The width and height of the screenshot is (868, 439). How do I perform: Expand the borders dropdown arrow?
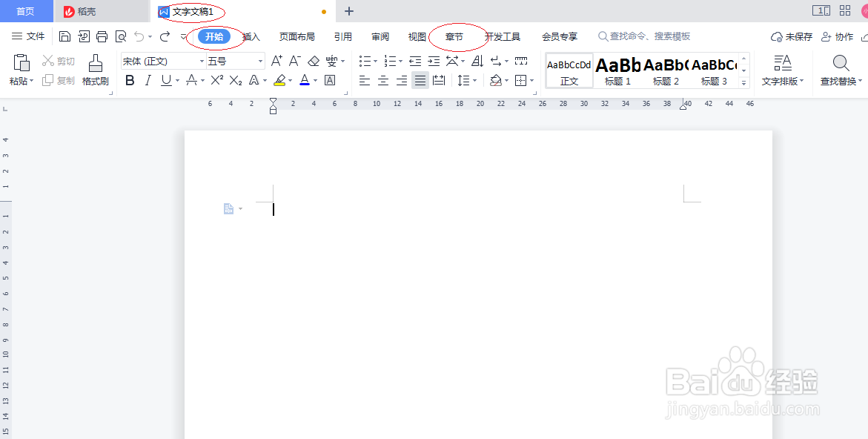pos(532,81)
